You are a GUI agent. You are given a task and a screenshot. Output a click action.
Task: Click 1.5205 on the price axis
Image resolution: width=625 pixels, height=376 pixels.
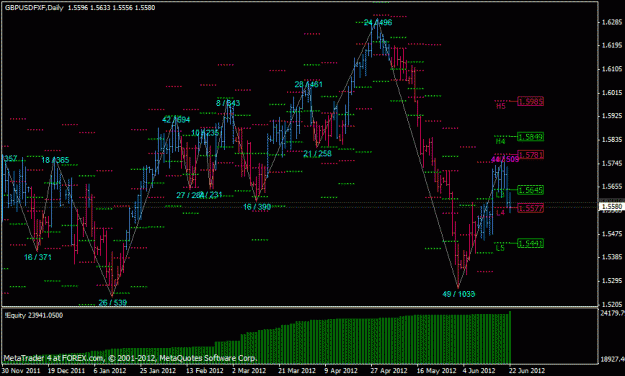click(x=612, y=304)
